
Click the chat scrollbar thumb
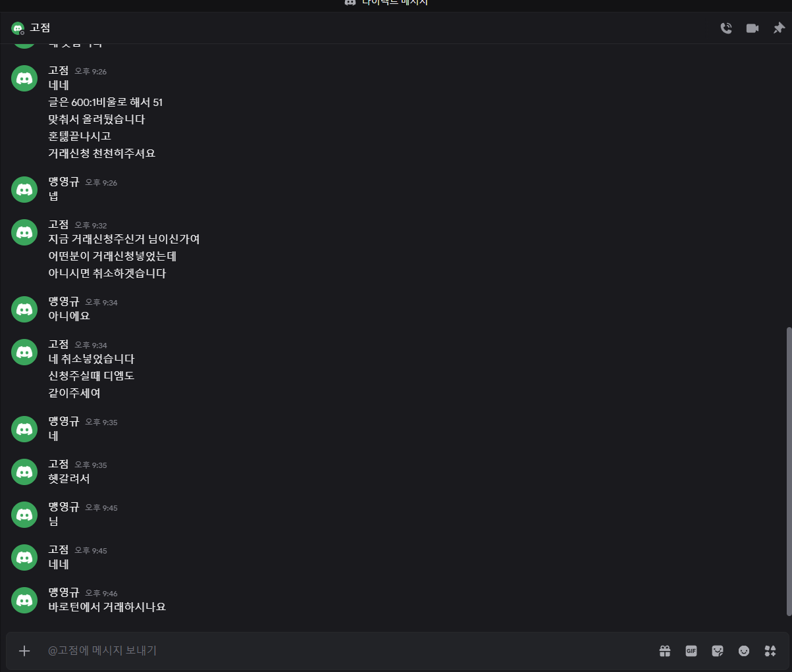[x=789, y=471]
